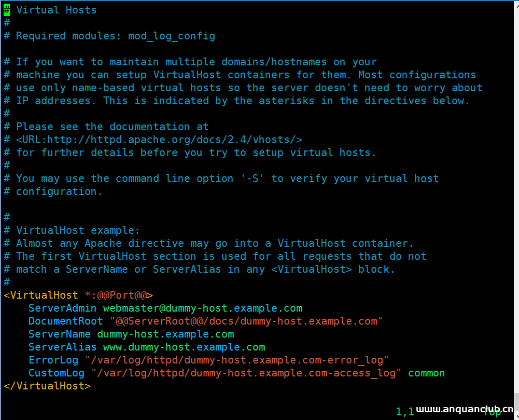
Task: Click the closing </VirtualHost> tag
Action: (x=47, y=386)
